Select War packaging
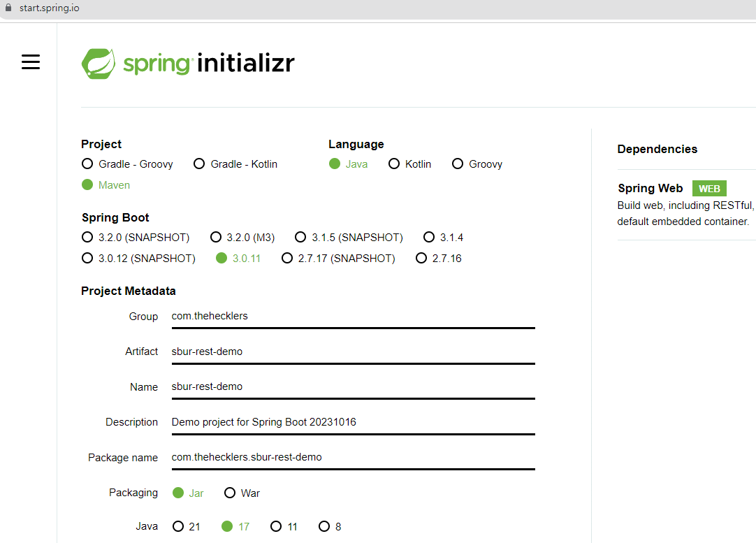 [x=242, y=493]
